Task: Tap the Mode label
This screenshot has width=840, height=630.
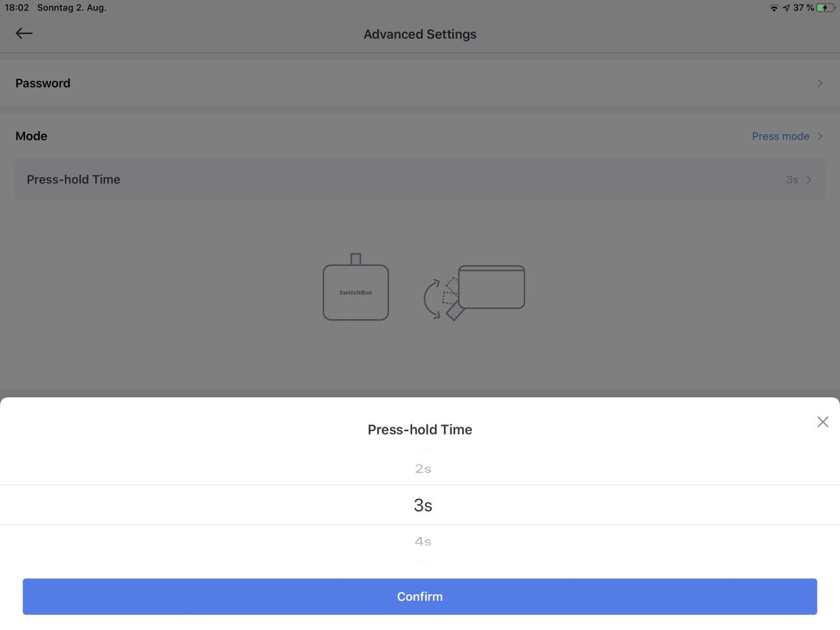Action: [31, 136]
